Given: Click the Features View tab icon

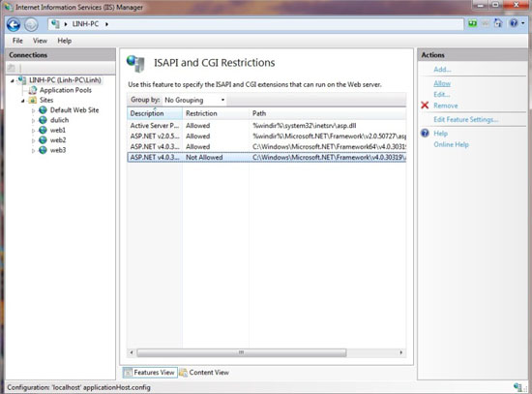Looking at the screenshot, I should tap(128, 373).
